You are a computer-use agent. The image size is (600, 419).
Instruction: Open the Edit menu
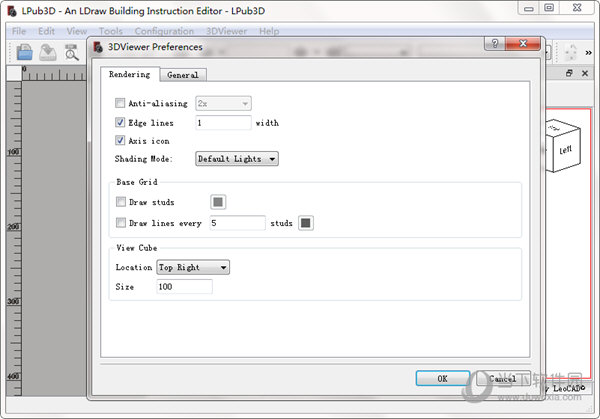pos(46,31)
